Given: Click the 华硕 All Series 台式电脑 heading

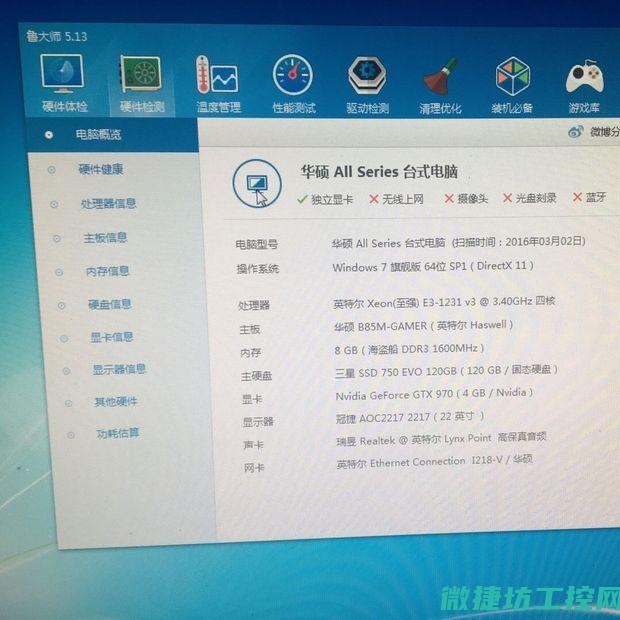Looking at the screenshot, I should (x=379, y=172).
